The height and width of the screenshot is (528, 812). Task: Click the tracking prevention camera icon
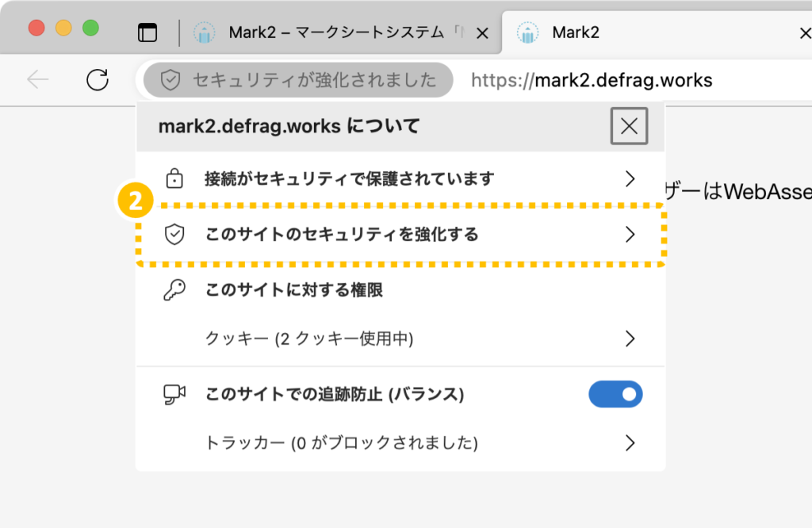(x=174, y=395)
